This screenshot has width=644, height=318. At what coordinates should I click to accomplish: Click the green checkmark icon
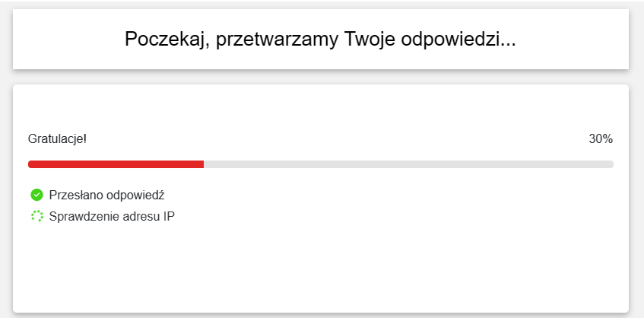click(36, 195)
